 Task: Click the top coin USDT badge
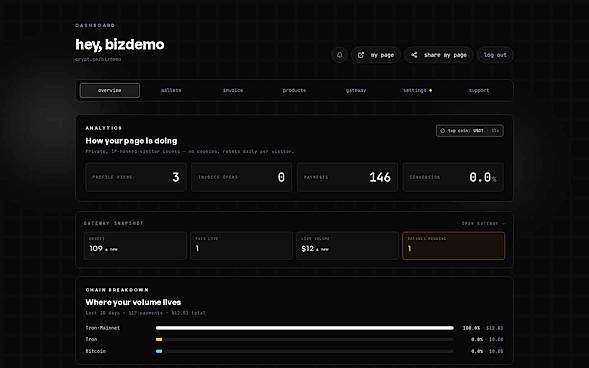coord(470,131)
